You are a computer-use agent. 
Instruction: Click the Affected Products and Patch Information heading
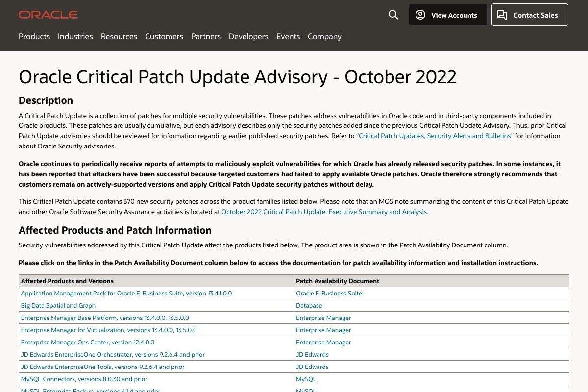point(115,230)
